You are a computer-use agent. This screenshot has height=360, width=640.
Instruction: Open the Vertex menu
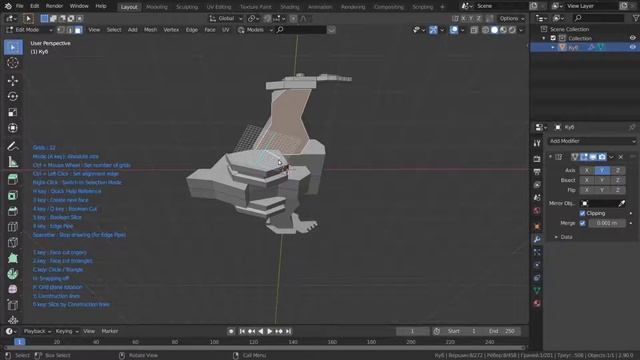[x=171, y=30]
